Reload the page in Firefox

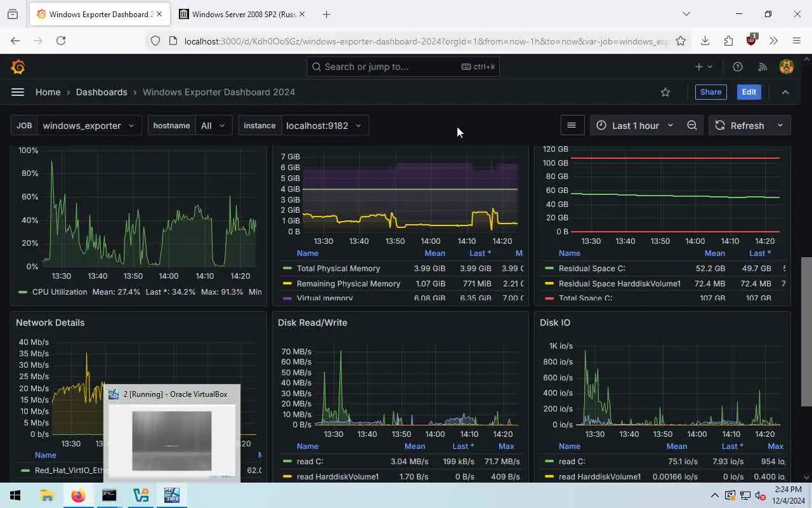[61, 41]
